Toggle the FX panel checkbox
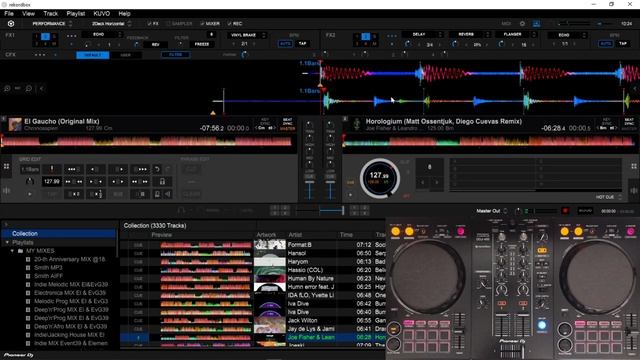640x360 pixels. [149, 24]
